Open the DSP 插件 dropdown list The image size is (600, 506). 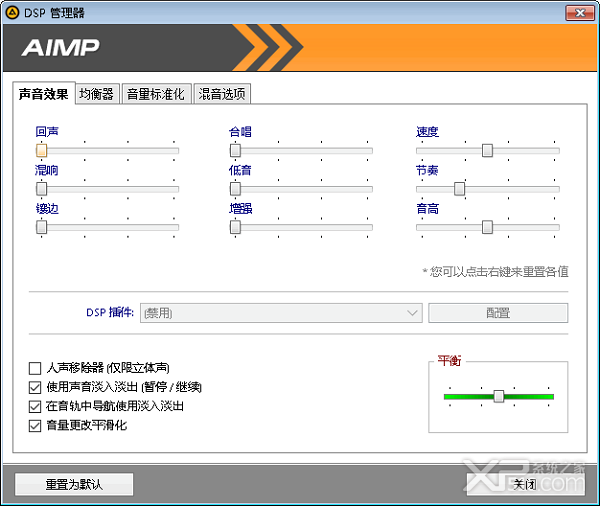coord(281,313)
